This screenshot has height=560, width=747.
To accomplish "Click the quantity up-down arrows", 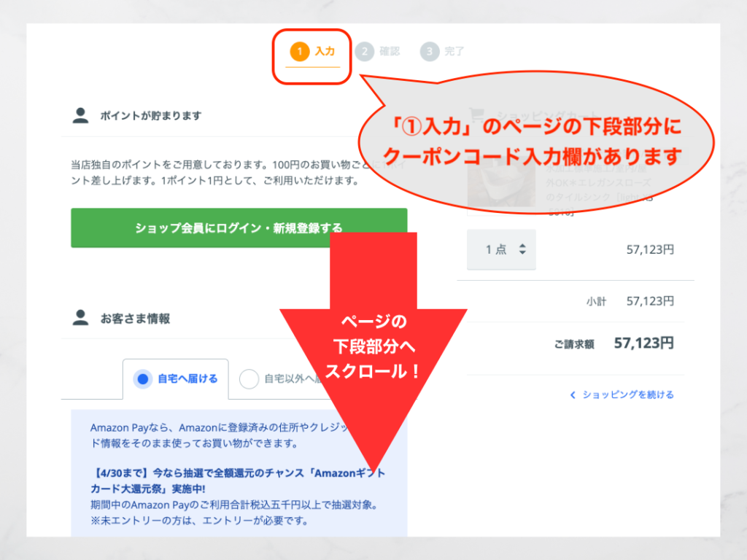I will point(522,249).
